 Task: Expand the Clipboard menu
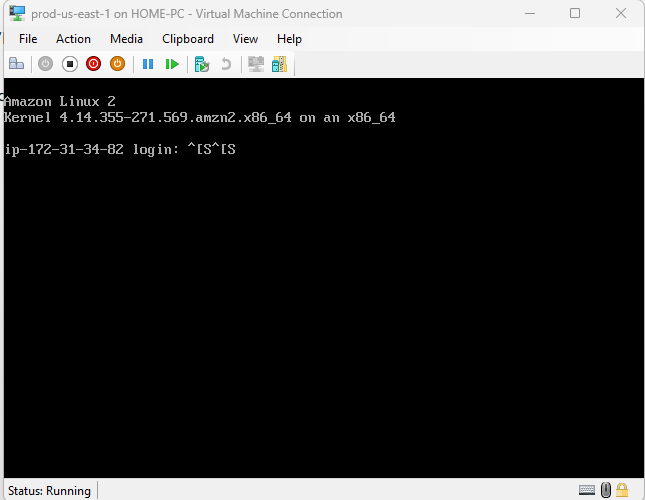pyautogui.click(x=188, y=39)
